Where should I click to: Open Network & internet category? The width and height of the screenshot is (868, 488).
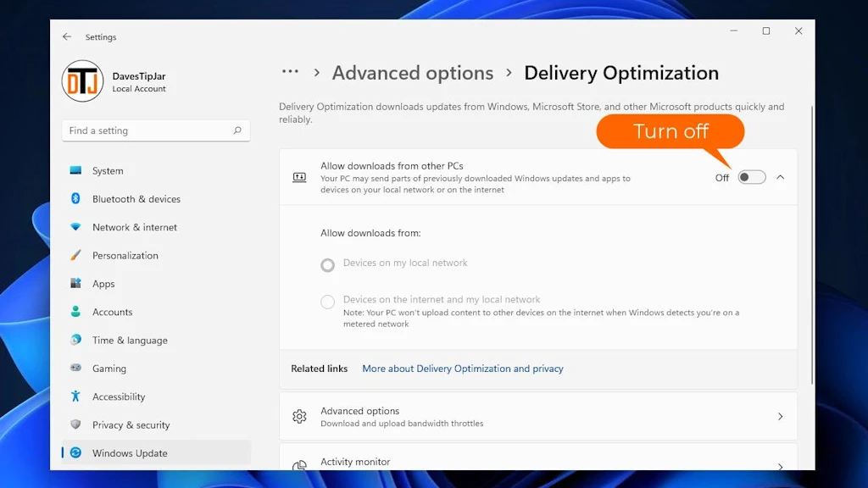pyautogui.click(x=135, y=227)
